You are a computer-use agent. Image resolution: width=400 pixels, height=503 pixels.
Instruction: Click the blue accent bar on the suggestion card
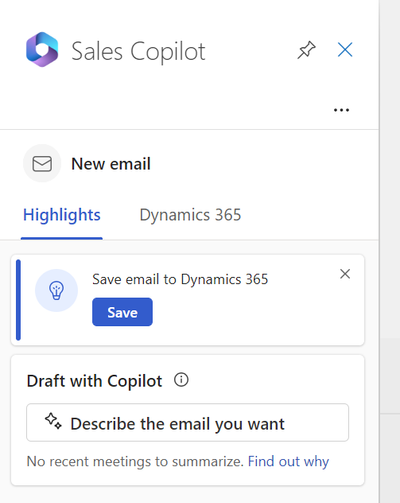point(18,300)
